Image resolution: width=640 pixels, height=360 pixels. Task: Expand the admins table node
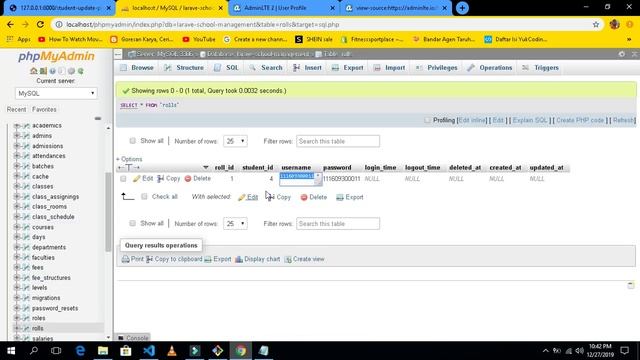click(x=17, y=136)
